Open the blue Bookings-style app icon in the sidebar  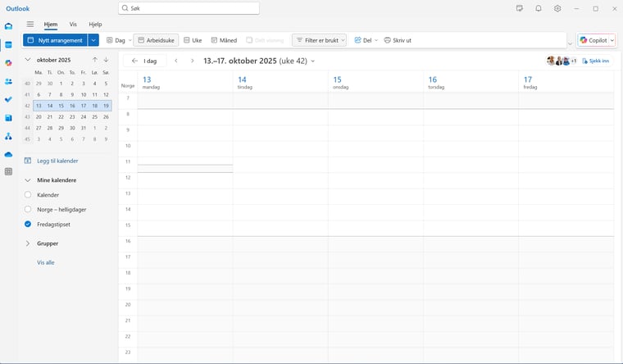click(x=8, y=117)
